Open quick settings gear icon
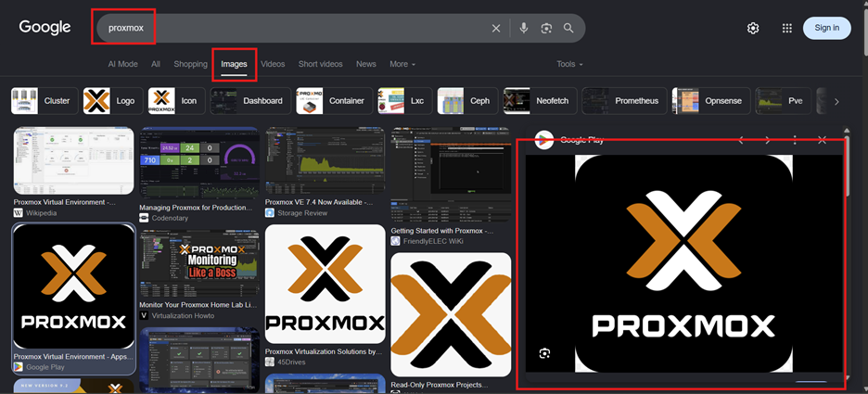 tap(753, 28)
